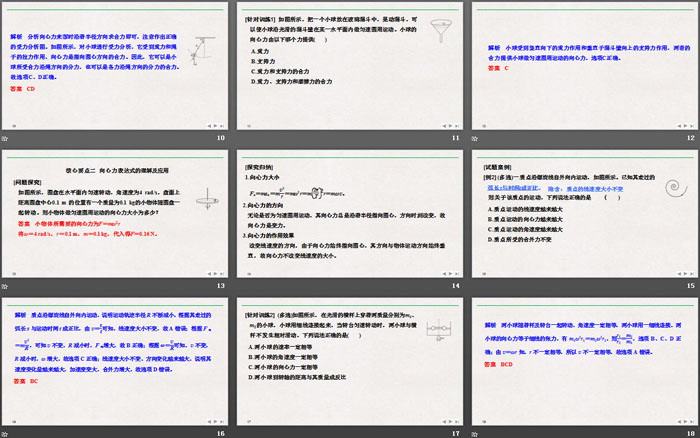Click last-slide arrow on slide 10
The width and height of the screenshot is (700, 438).
[x=222, y=126]
